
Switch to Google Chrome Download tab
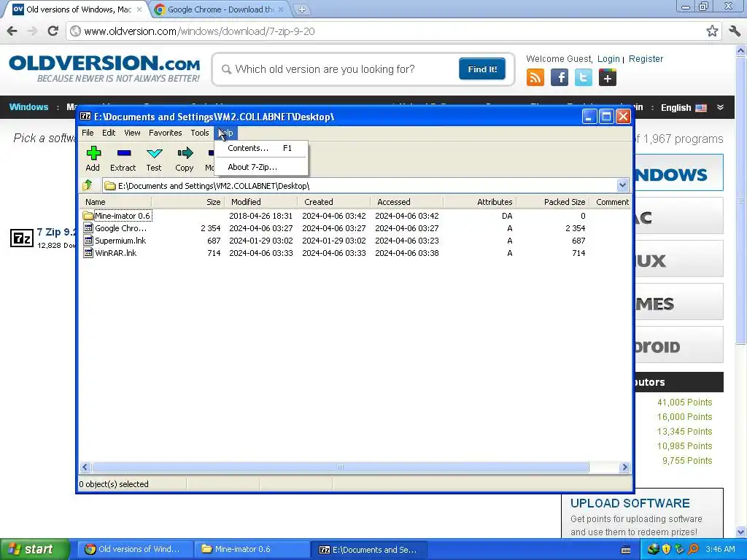coord(220,9)
